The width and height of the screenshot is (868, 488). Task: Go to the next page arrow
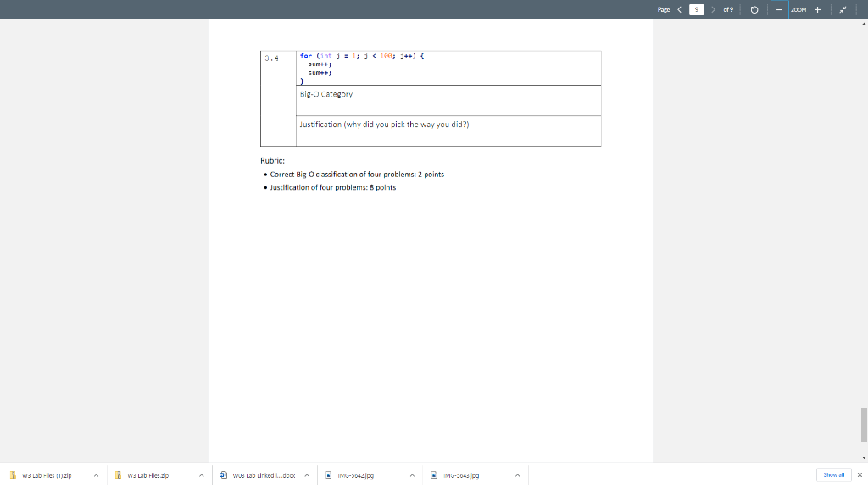[713, 9]
